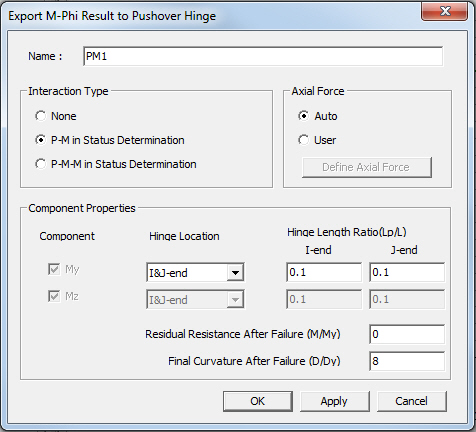Open the Mz hinge location dropdown arrow

click(235, 300)
